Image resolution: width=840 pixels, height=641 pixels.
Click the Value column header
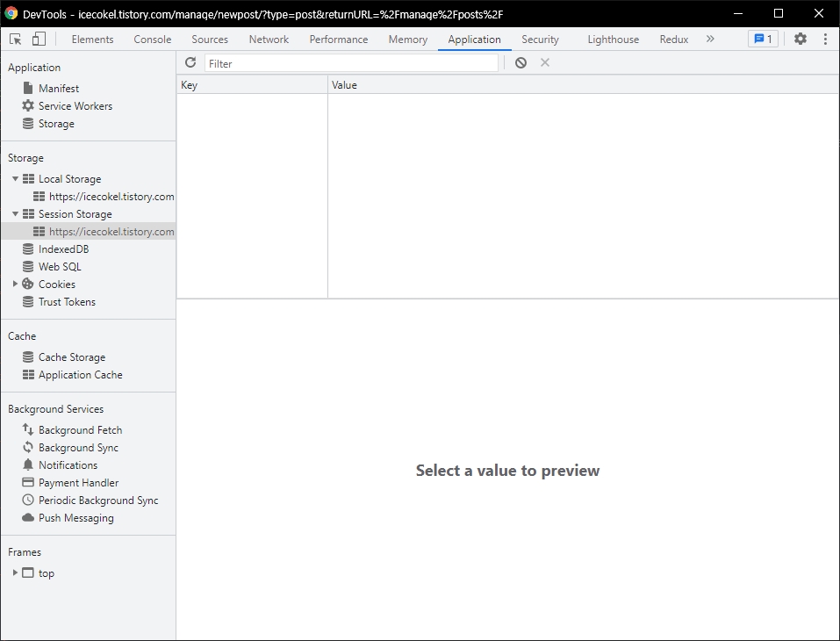pyautogui.click(x=584, y=84)
